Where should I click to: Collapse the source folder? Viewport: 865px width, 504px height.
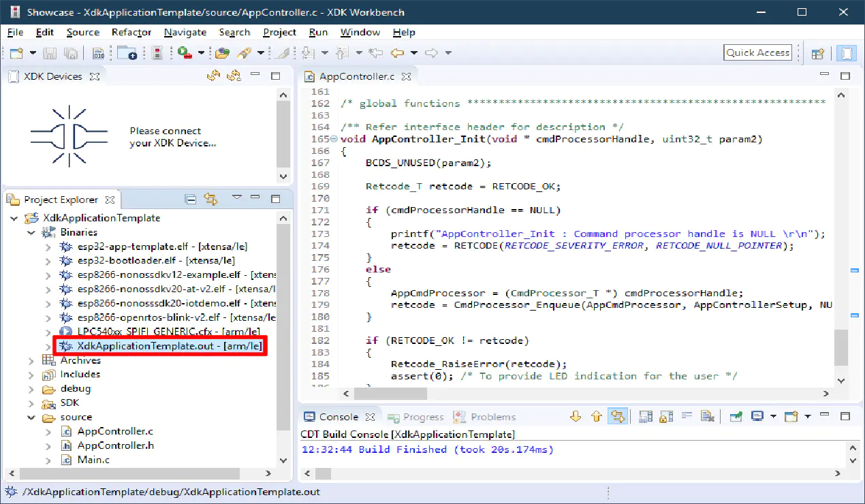pyautogui.click(x=31, y=418)
